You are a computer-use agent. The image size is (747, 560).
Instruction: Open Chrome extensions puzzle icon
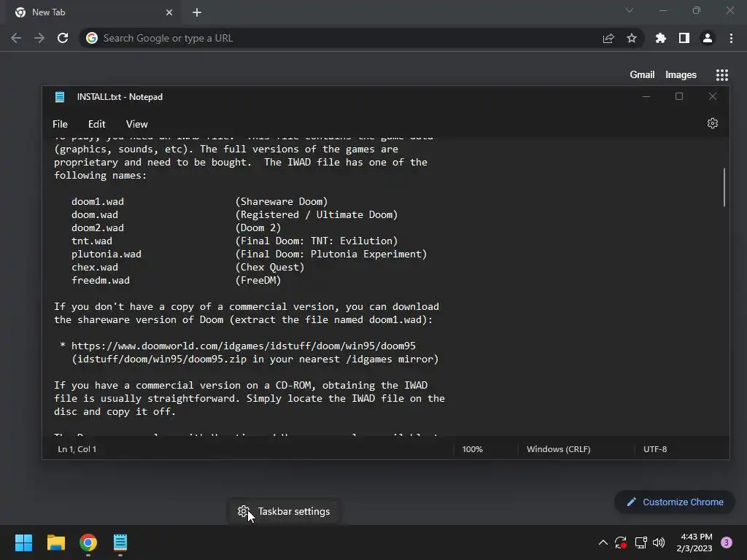point(661,38)
